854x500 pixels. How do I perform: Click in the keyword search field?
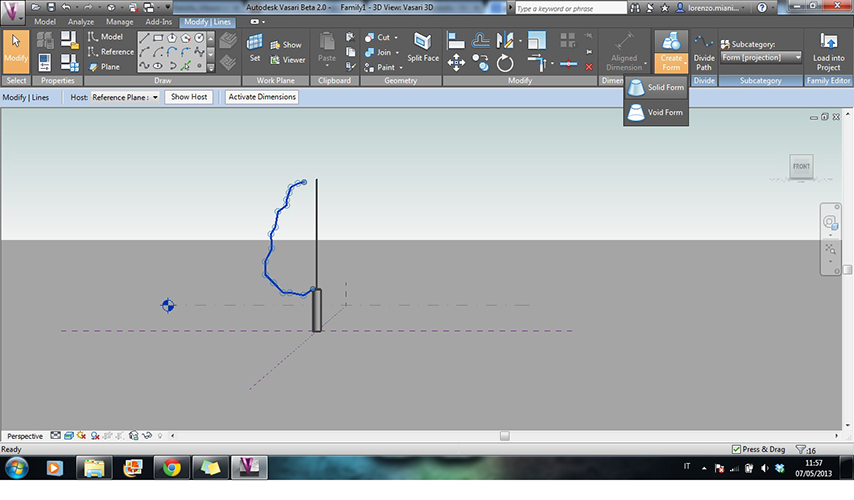click(x=571, y=8)
